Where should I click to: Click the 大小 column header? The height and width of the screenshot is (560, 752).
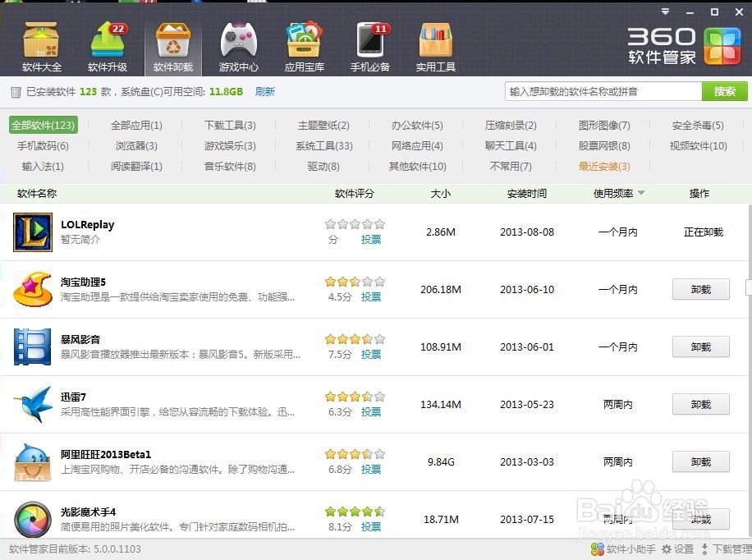pos(440,194)
